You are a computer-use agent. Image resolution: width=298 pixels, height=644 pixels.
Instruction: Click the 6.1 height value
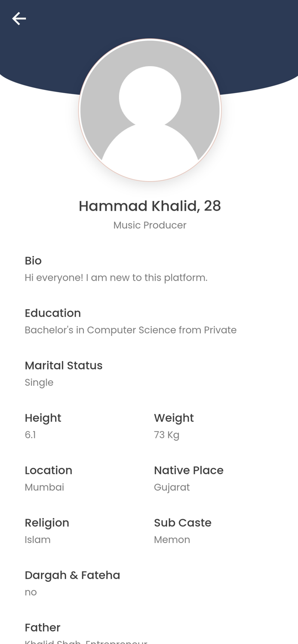click(31, 434)
